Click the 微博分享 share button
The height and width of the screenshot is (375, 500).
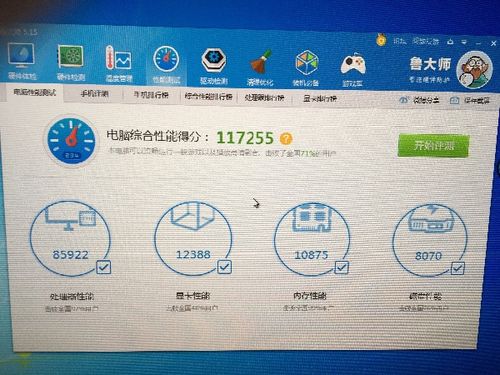click(x=419, y=99)
